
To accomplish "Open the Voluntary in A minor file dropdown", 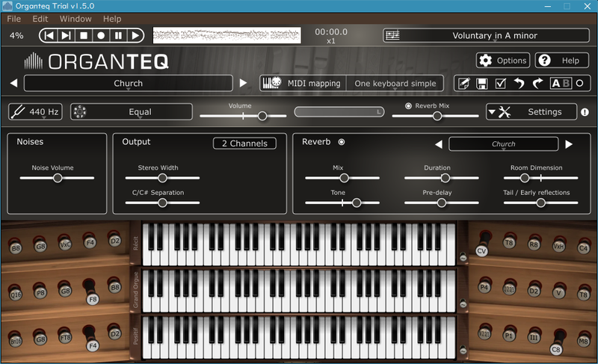I will pyautogui.click(x=487, y=35).
